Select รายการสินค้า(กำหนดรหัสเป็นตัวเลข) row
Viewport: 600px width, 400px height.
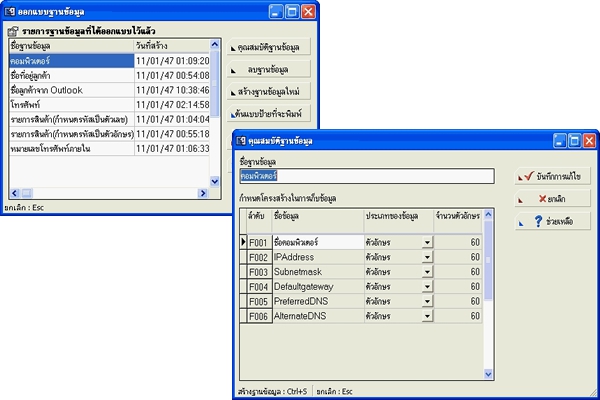pos(109,119)
